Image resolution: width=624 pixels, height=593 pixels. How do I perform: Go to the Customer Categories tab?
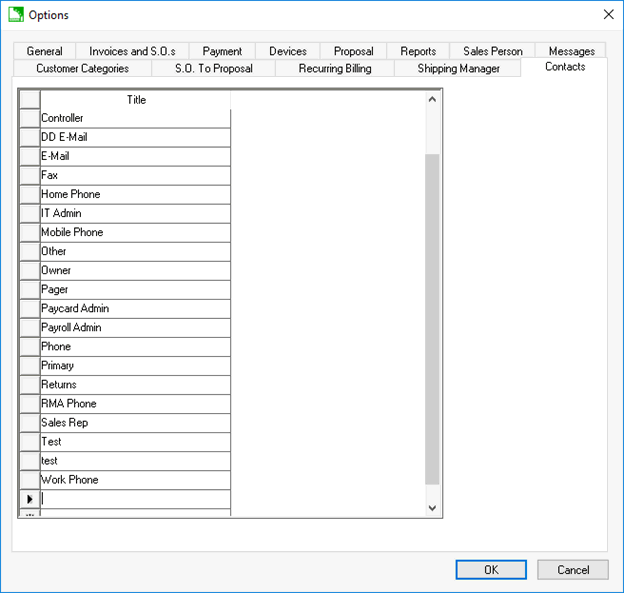(82, 69)
